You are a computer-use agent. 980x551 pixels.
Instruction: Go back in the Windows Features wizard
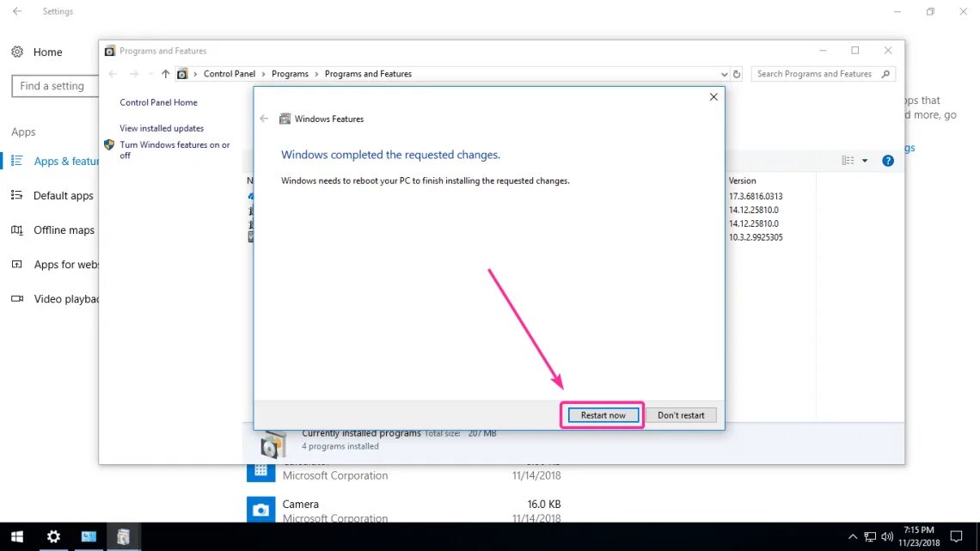point(264,119)
